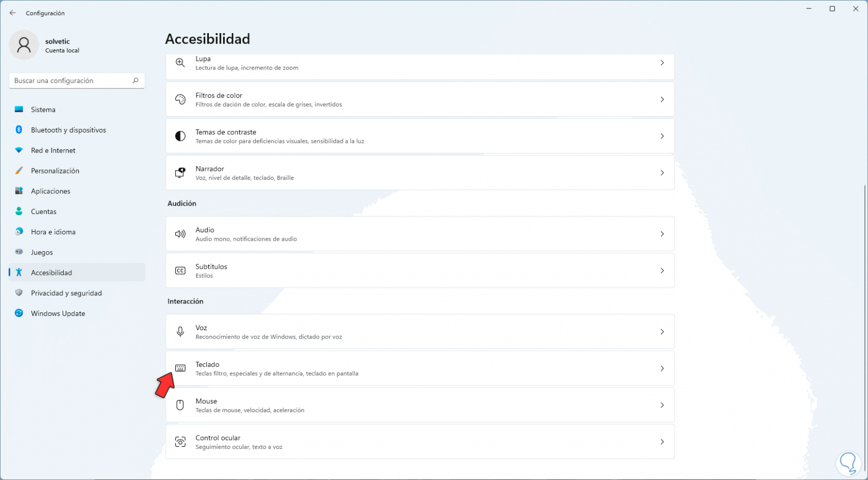Open Hora e idioma settings
The height and width of the screenshot is (480, 868).
[x=77, y=232]
